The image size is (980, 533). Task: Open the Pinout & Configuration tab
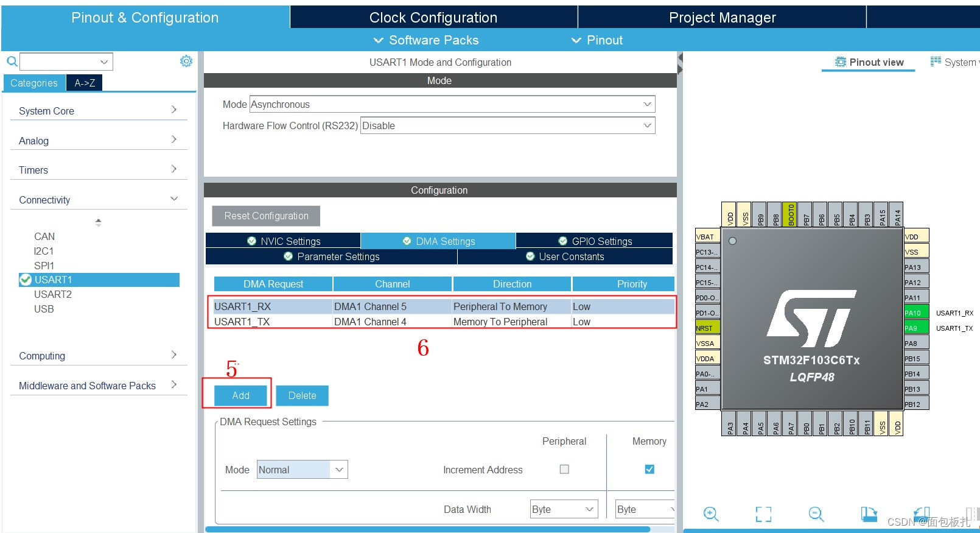pyautogui.click(x=145, y=17)
